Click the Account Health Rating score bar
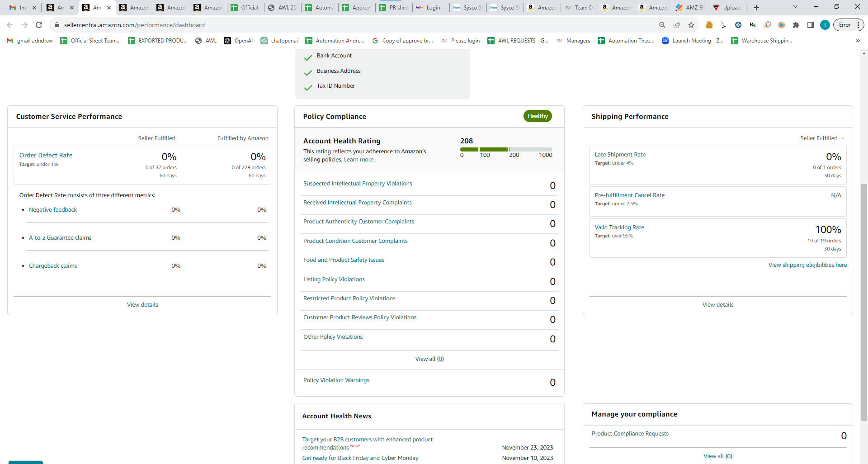The height and width of the screenshot is (464, 868). [x=506, y=149]
